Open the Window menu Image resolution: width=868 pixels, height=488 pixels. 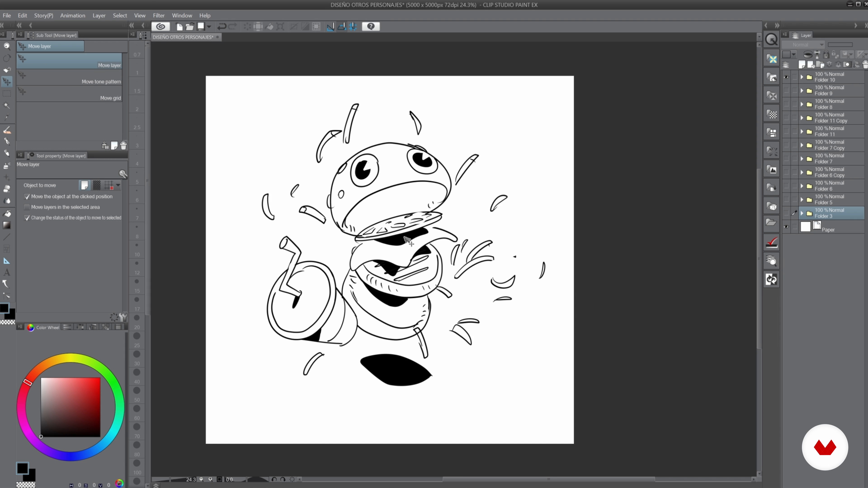(x=182, y=16)
